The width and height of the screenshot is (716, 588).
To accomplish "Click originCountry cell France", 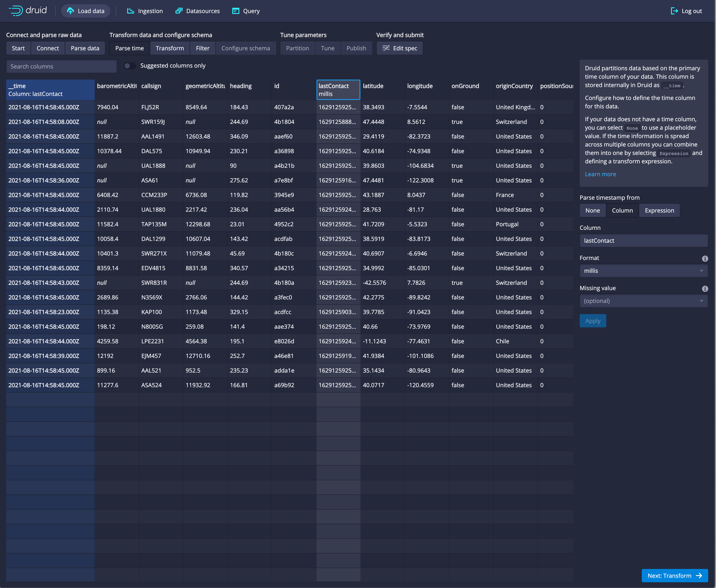I will [x=515, y=195].
